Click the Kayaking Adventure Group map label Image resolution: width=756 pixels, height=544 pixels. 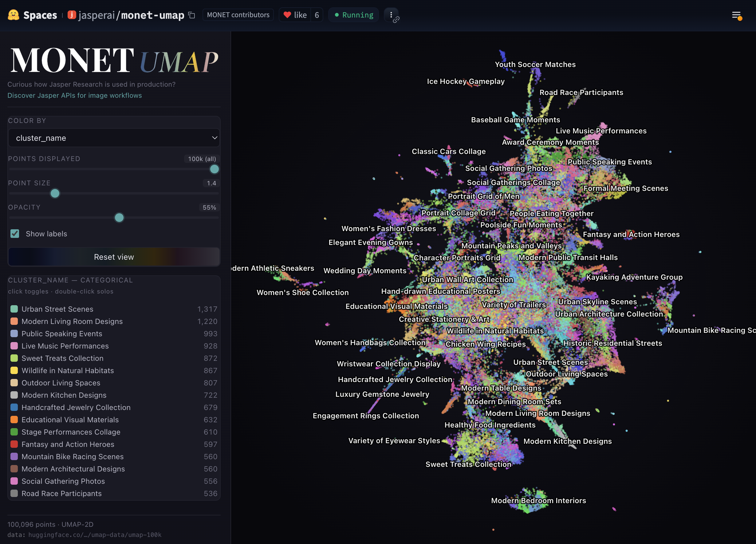[634, 277]
